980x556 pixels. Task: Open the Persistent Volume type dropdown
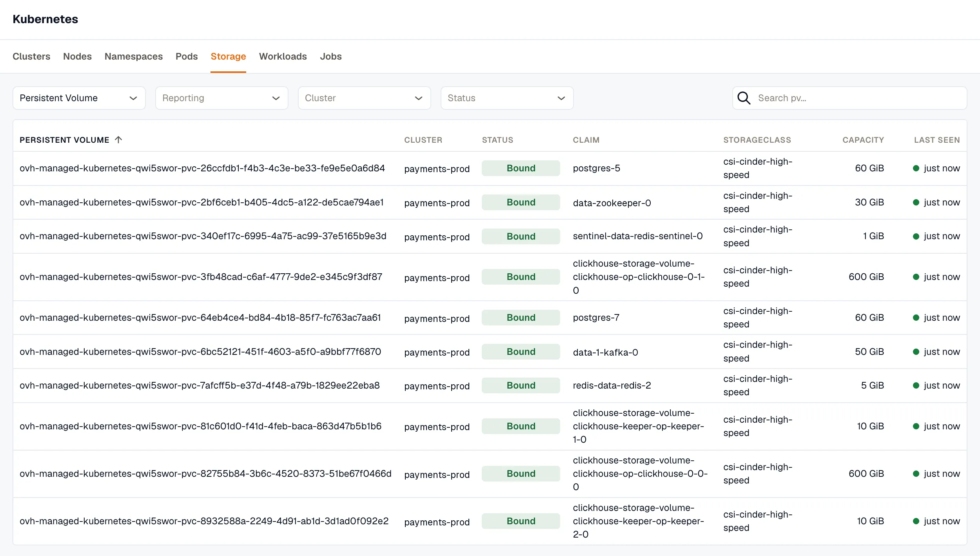(x=79, y=98)
